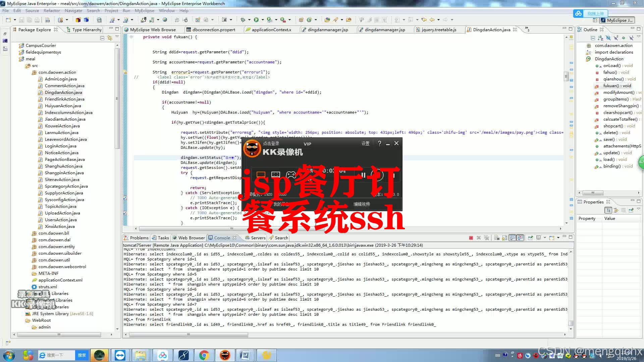
Task: Toggle Link with Editor in Package Explorer
Action: coord(110,38)
